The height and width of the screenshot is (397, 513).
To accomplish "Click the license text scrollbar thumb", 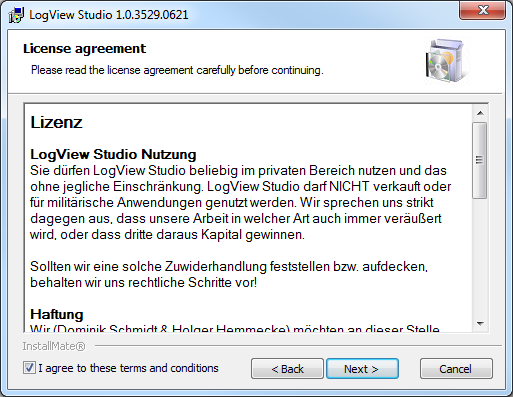I will [x=480, y=160].
